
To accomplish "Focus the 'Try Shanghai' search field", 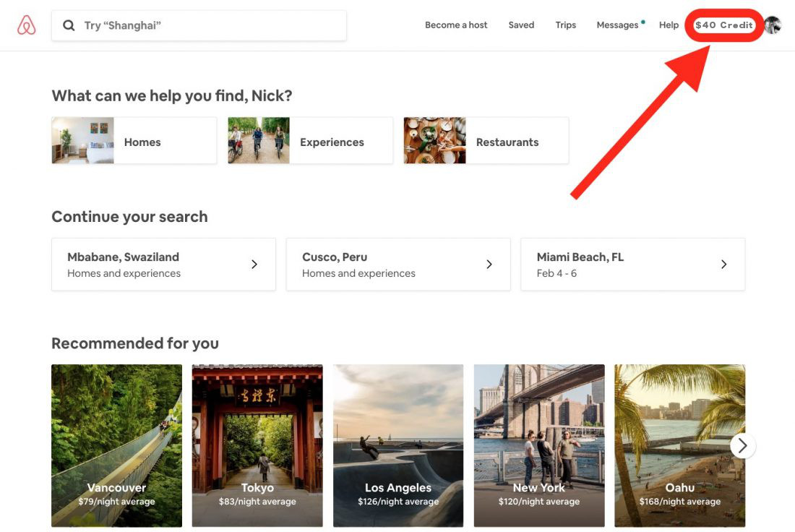I will click(199, 25).
